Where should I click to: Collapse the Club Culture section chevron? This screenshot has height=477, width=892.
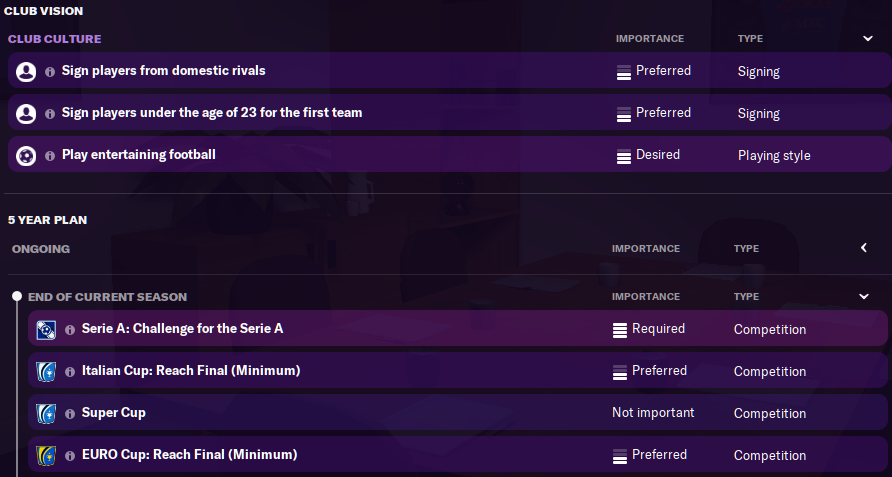coord(867,39)
